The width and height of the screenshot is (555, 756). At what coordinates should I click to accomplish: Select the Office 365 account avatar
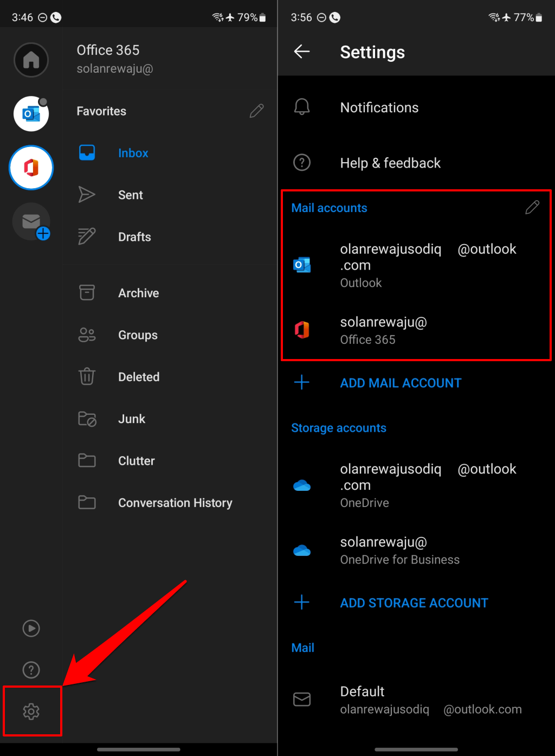(x=31, y=168)
